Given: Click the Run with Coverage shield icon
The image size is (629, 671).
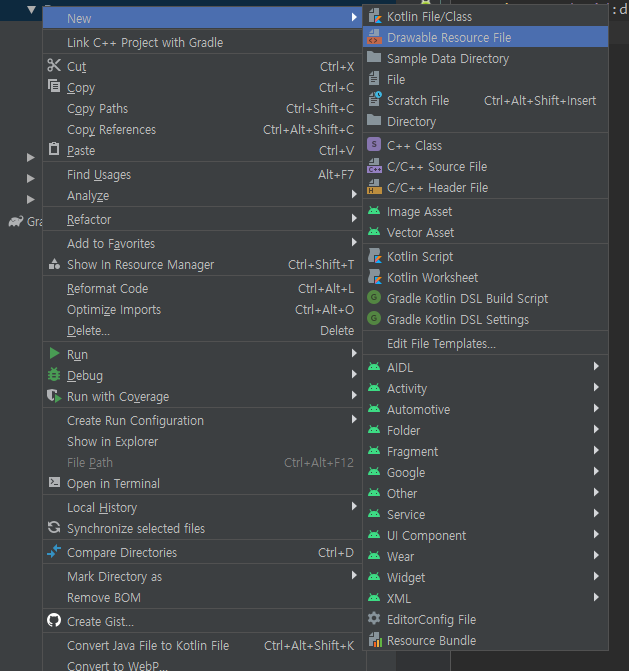Looking at the screenshot, I should coord(54,396).
